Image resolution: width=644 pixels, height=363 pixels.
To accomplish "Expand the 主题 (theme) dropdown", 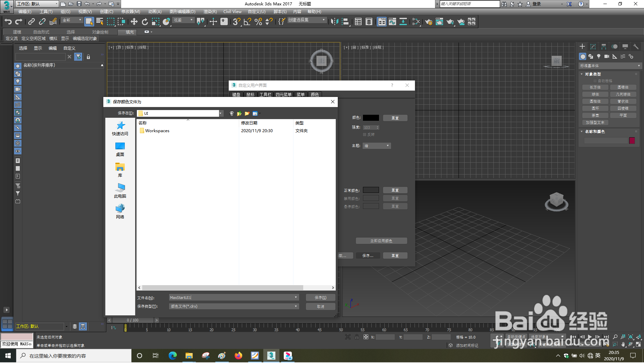I will (376, 146).
